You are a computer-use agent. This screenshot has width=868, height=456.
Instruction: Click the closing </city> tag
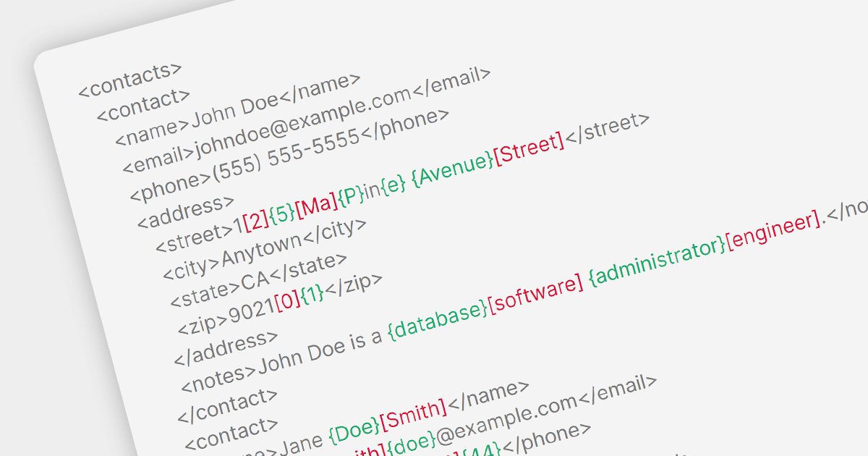tap(335, 231)
